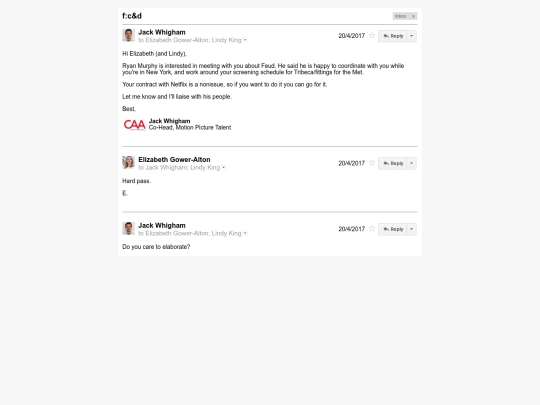Viewport: 540px width, 405px height.
Task: Open more options beside Elizabeth's Reply button
Action: pyautogui.click(x=412, y=163)
